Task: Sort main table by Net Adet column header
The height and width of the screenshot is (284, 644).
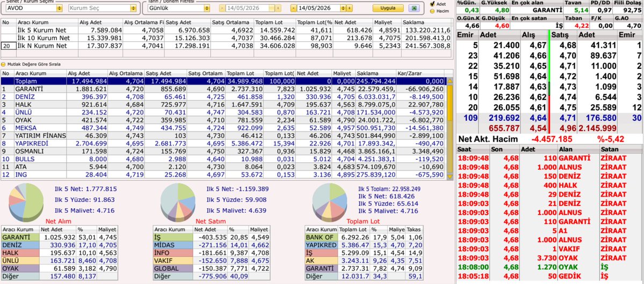Action: pos(313,74)
